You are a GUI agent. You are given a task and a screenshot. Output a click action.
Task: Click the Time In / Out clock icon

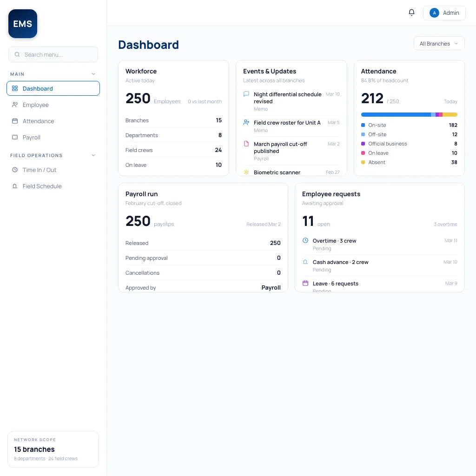[15, 170]
